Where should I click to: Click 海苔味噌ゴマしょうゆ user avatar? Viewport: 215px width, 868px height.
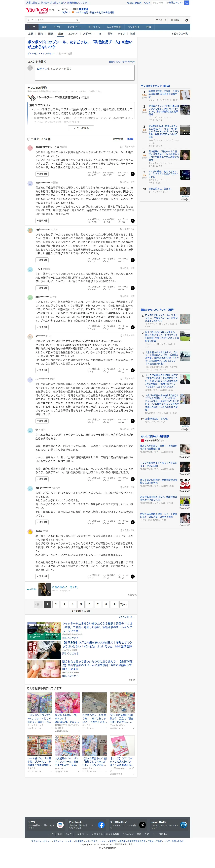(30, 148)
